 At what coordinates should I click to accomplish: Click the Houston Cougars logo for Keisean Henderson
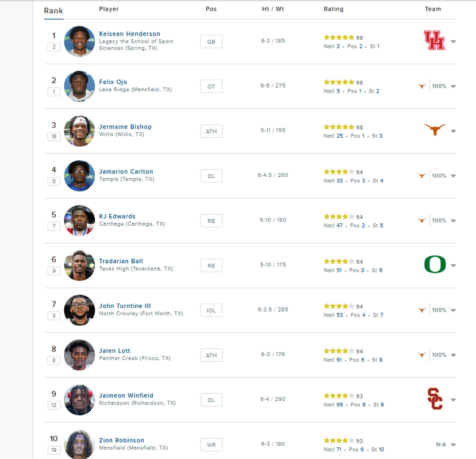coord(434,40)
